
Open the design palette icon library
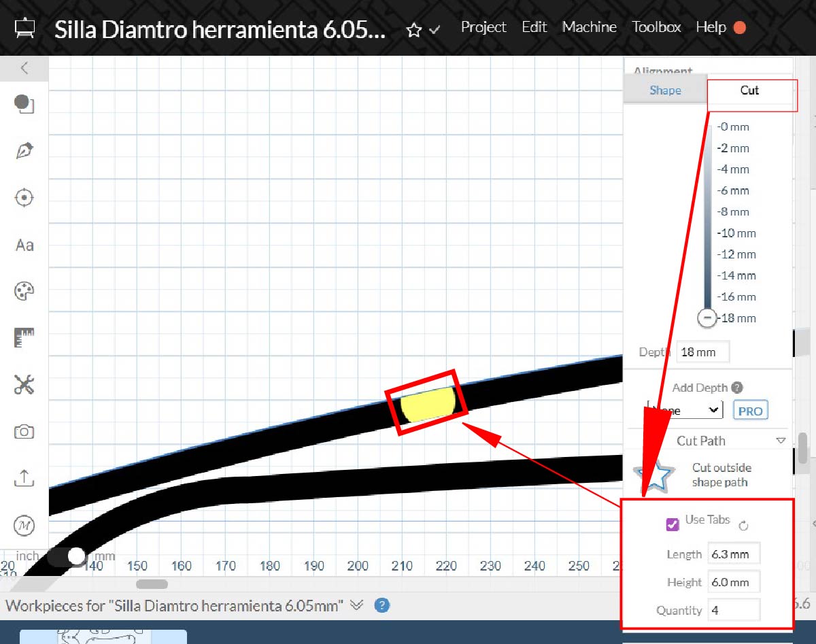coord(24,292)
